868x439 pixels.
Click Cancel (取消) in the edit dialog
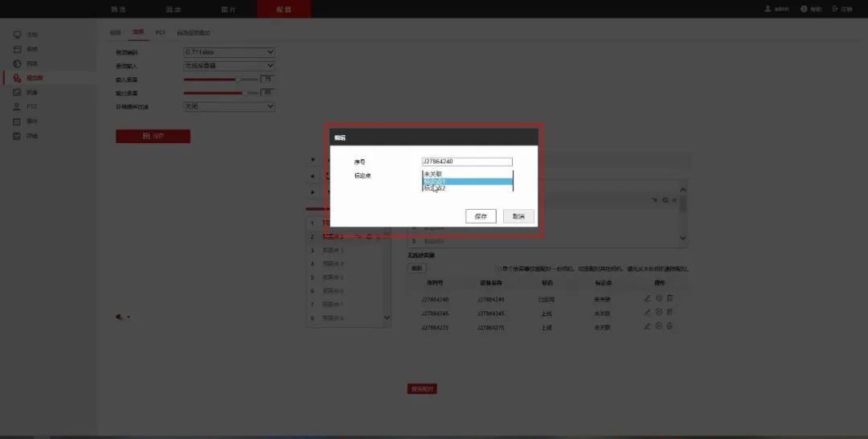coord(518,216)
